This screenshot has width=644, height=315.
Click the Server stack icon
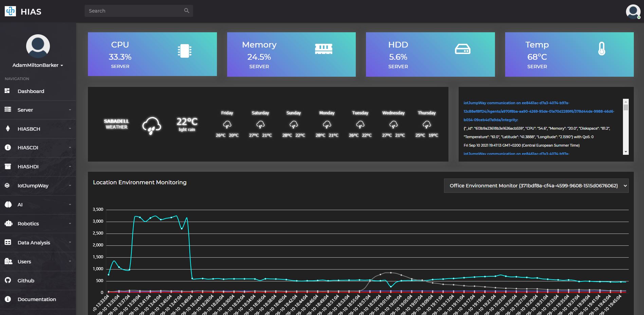click(8, 109)
